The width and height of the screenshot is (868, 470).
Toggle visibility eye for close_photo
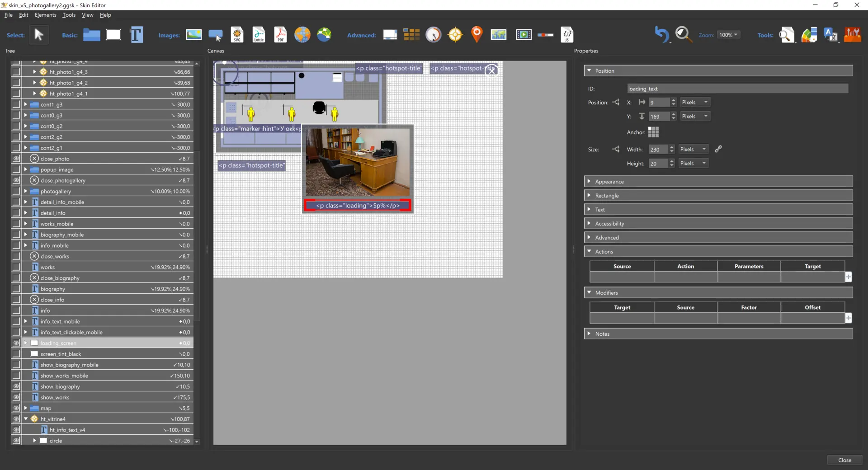tap(16, 159)
